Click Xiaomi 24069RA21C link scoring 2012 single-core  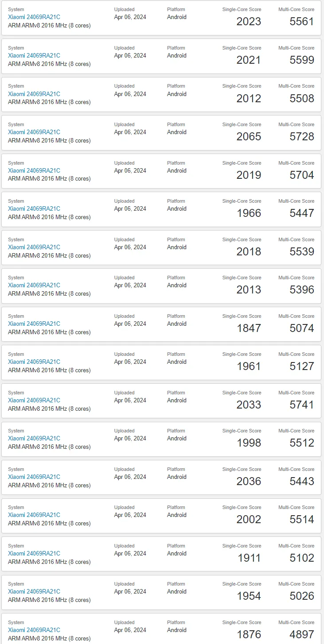(34, 94)
